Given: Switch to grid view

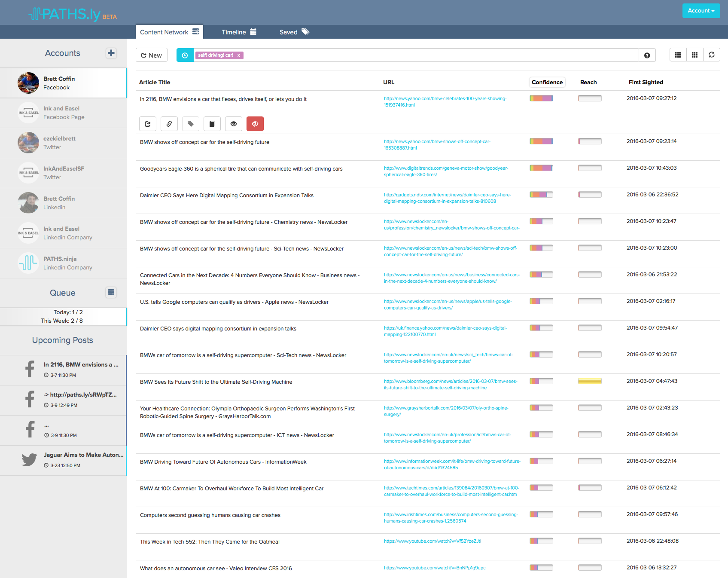Looking at the screenshot, I should point(694,55).
